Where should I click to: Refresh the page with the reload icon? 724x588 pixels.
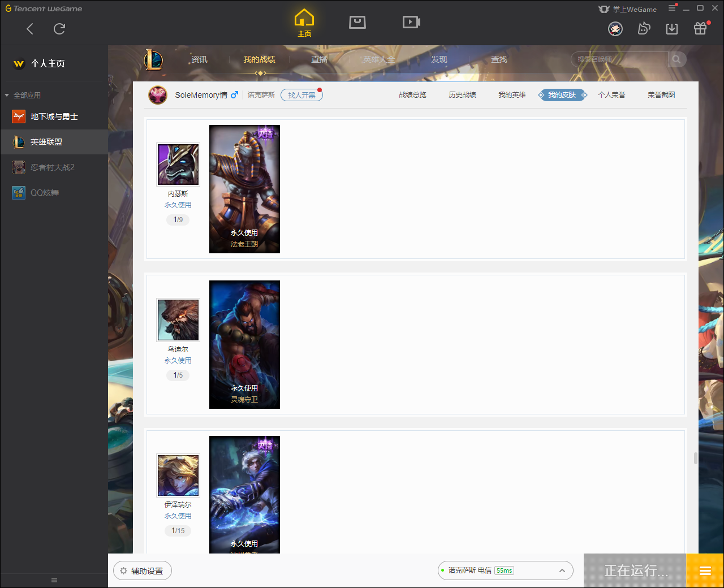pos(59,29)
